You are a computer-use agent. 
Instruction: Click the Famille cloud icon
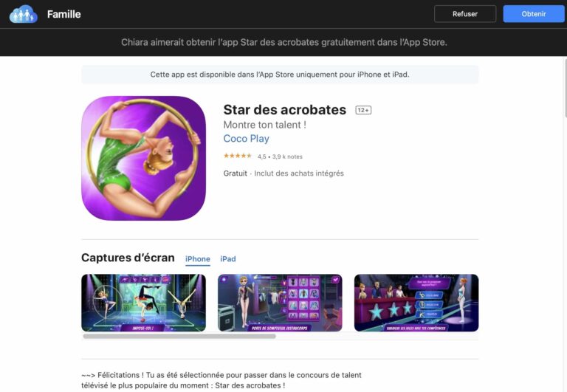tap(23, 14)
